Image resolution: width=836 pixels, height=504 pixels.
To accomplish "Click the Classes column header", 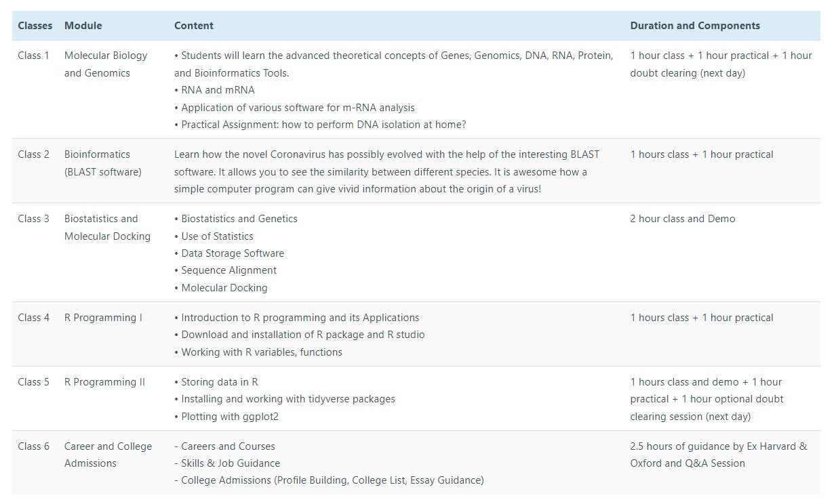I will click(35, 26).
